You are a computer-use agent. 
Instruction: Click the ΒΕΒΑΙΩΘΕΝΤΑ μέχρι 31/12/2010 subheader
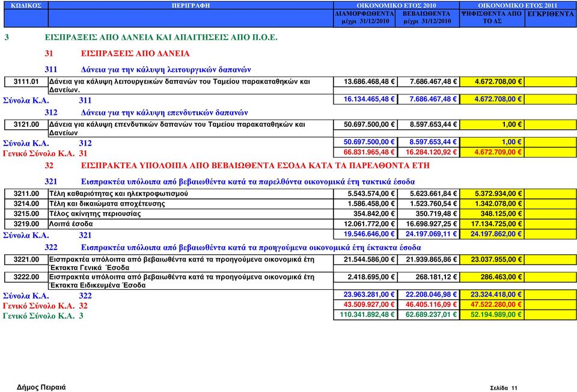(x=427, y=17)
